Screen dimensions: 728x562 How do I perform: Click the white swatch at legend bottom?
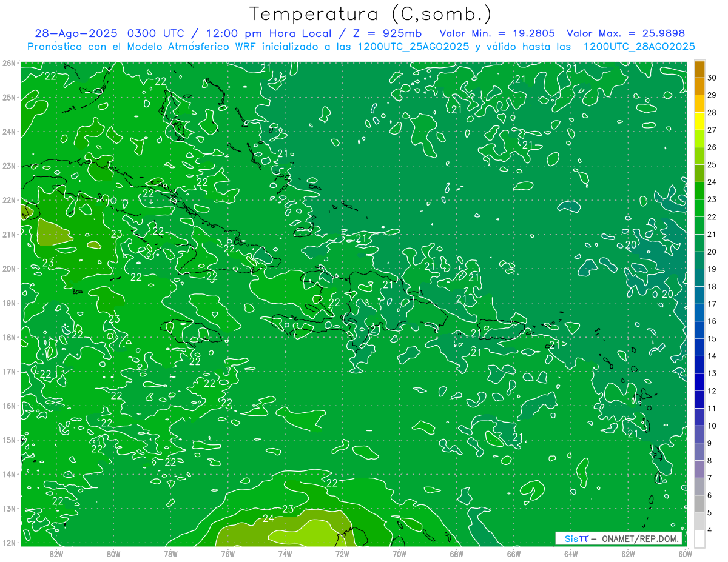(x=700, y=538)
